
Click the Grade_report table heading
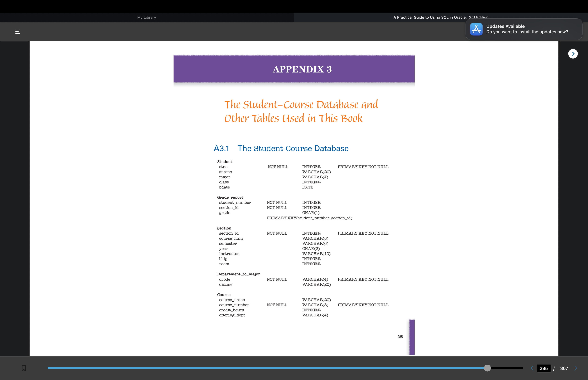pyautogui.click(x=230, y=197)
